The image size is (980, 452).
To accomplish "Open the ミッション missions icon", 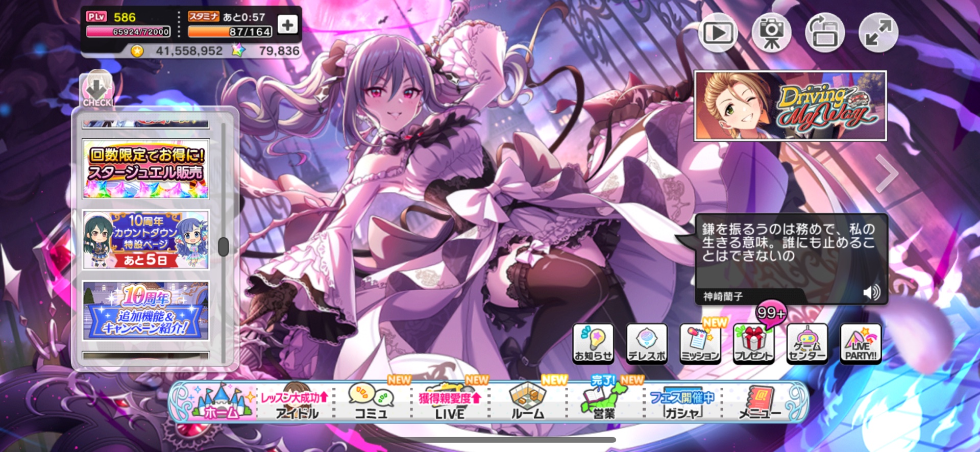I will click(x=700, y=343).
